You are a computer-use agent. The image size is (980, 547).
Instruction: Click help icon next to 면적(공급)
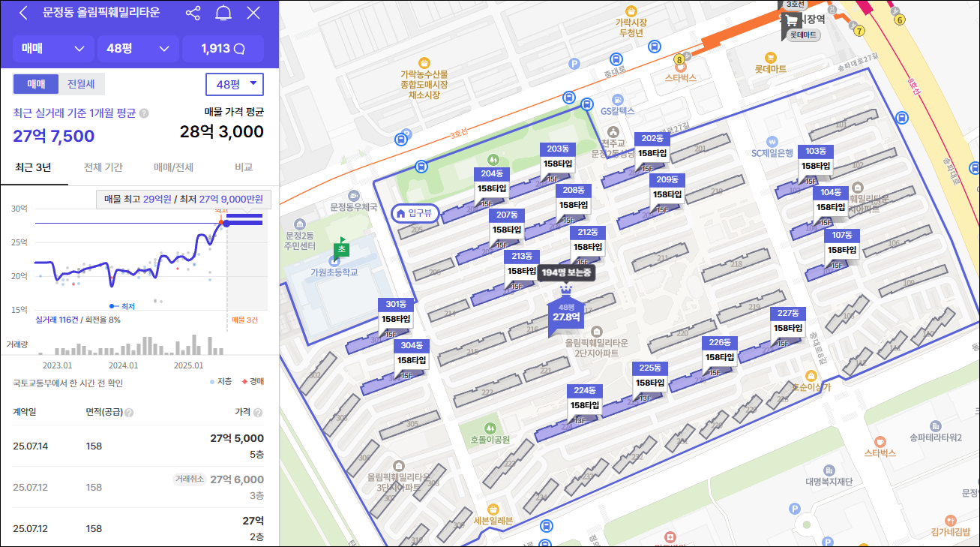pos(129,413)
